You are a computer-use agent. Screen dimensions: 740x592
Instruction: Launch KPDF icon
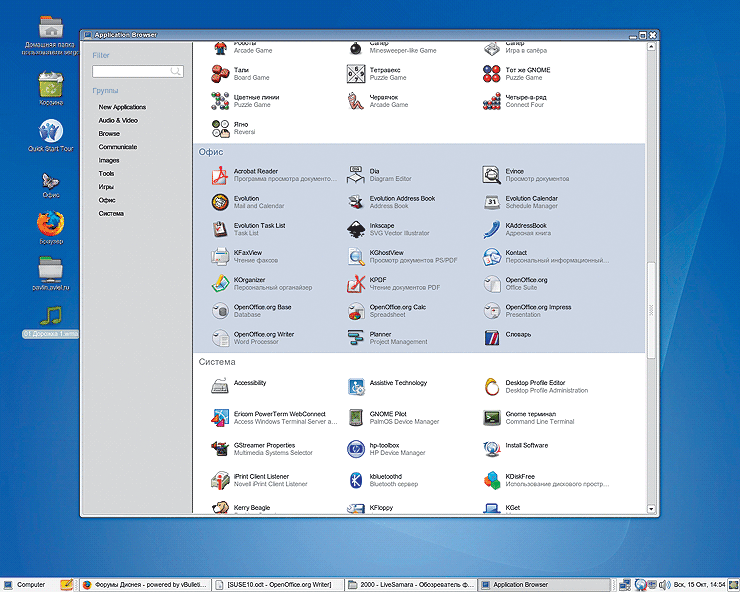pyautogui.click(x=355, y=284)
